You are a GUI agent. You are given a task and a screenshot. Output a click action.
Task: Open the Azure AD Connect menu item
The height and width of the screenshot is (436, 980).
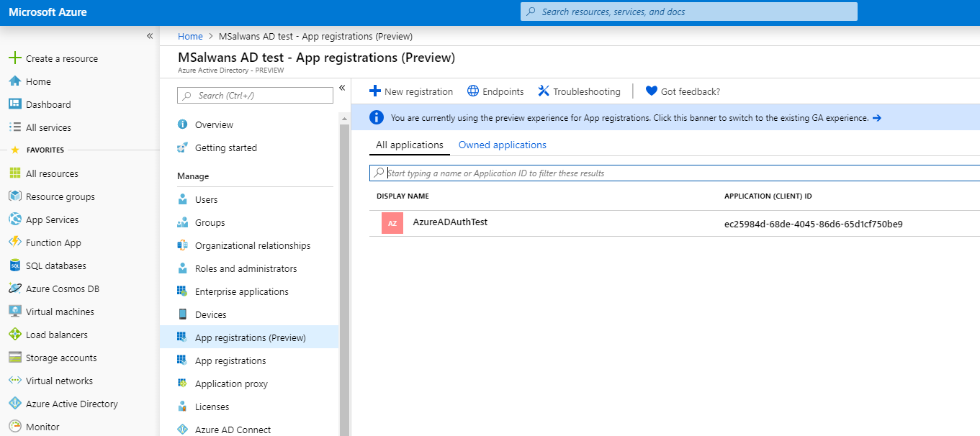[249, 429]
